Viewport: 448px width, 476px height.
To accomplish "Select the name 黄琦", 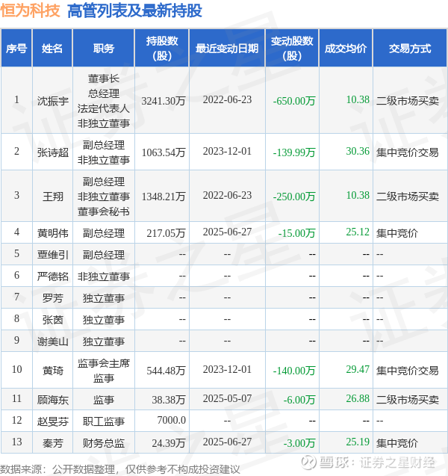I will pyautogui.click(x=53, y=370).
